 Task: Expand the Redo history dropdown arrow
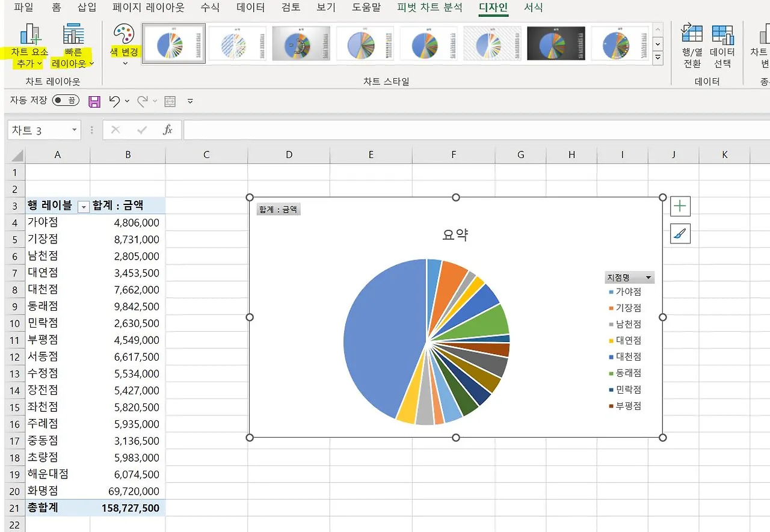coord(155,101)
